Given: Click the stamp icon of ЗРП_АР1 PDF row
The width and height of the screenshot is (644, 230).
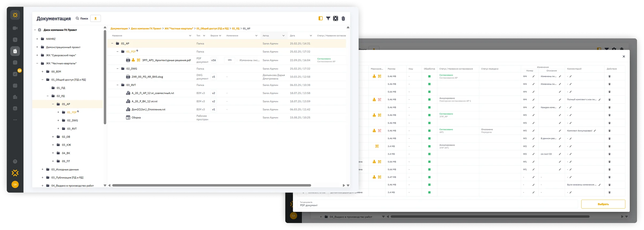Looking at the screenshot, I should [x=133, y=60].
